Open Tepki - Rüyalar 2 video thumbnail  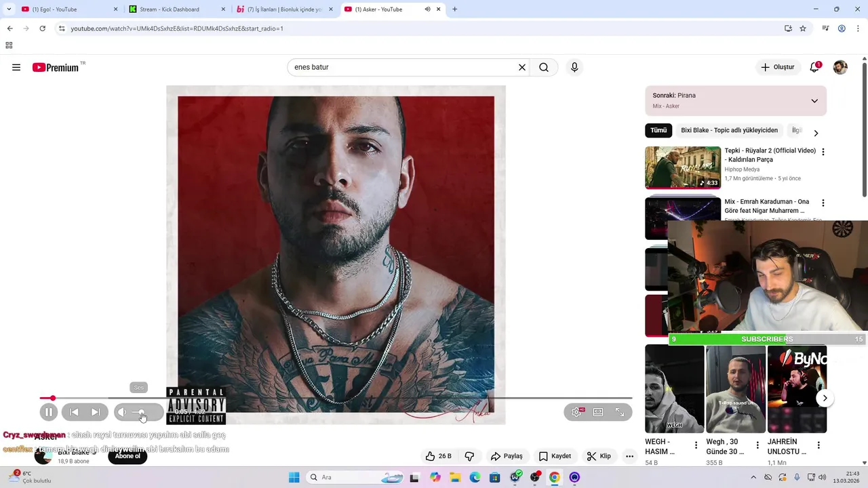(x=683, y=167)
